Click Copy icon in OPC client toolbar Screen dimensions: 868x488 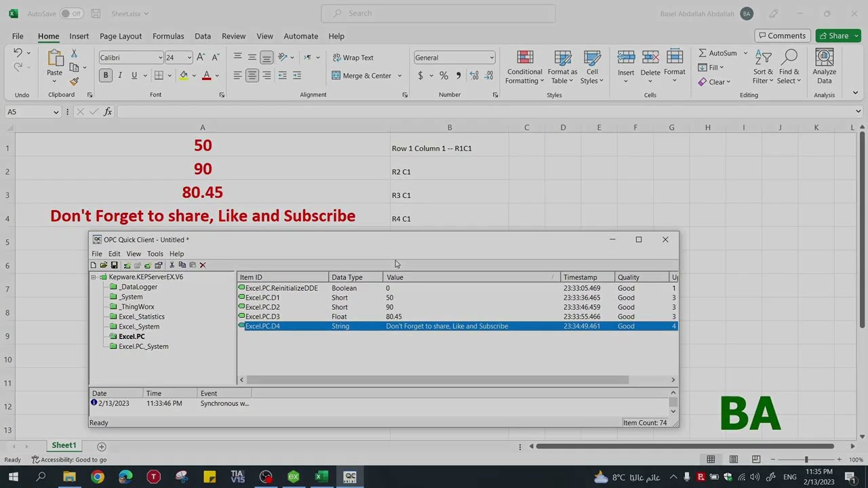(x=182, y=265)
